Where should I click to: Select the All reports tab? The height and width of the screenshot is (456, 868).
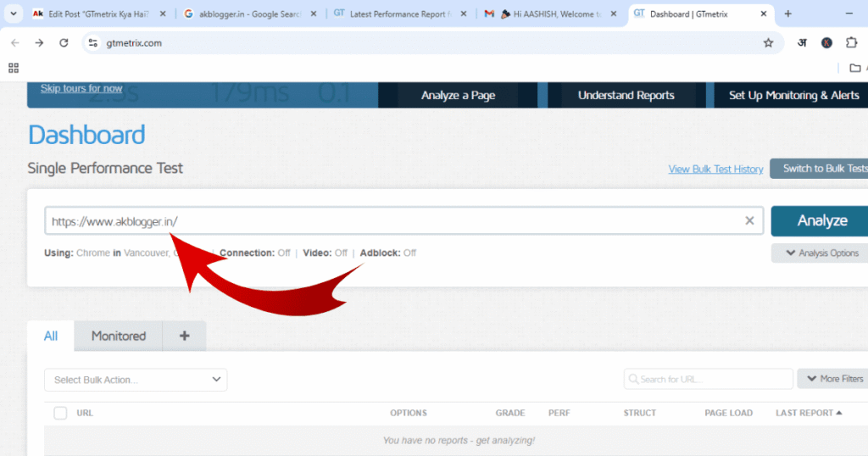[50, 336]
